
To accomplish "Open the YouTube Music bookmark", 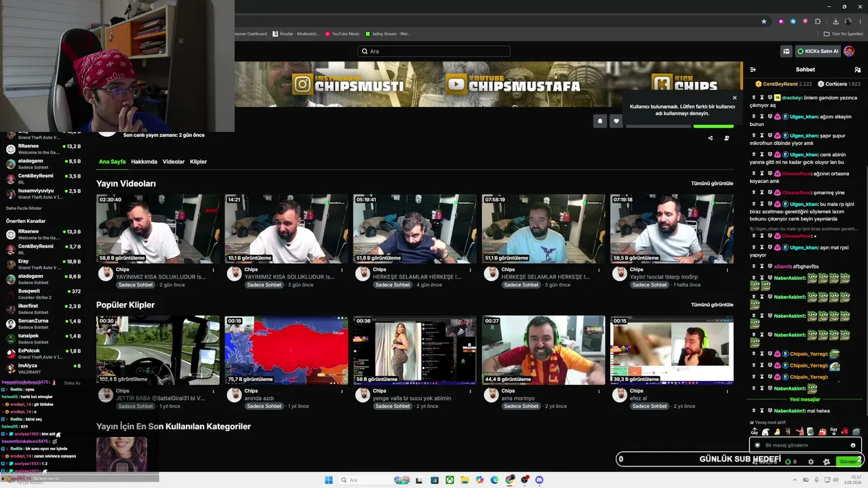I will 342,34.
